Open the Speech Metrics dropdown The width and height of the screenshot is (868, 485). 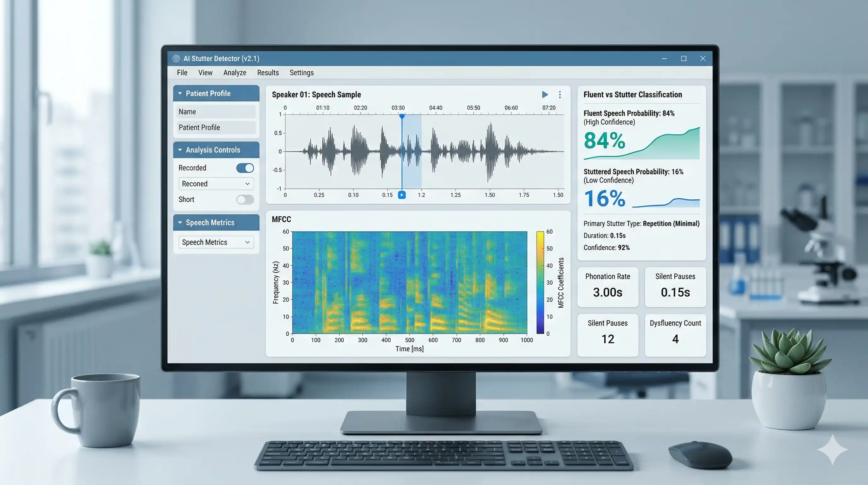point(216,242)
